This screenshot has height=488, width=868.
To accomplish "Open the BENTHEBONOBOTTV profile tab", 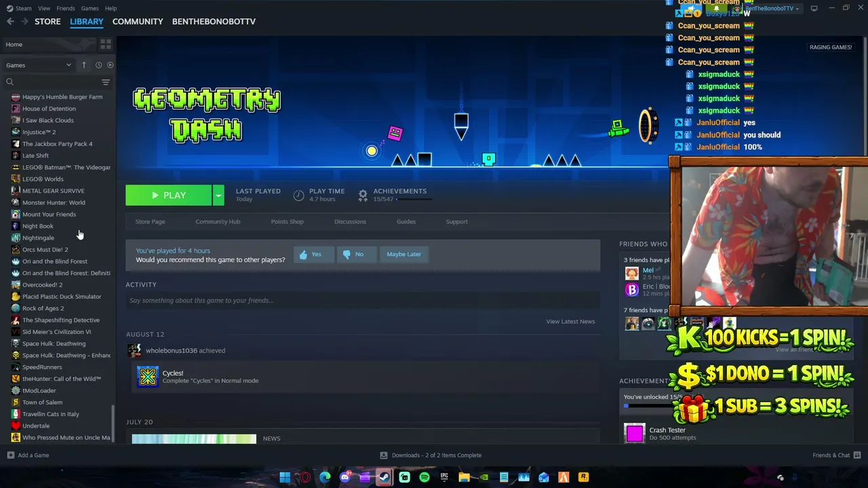I will click(214, 22).
